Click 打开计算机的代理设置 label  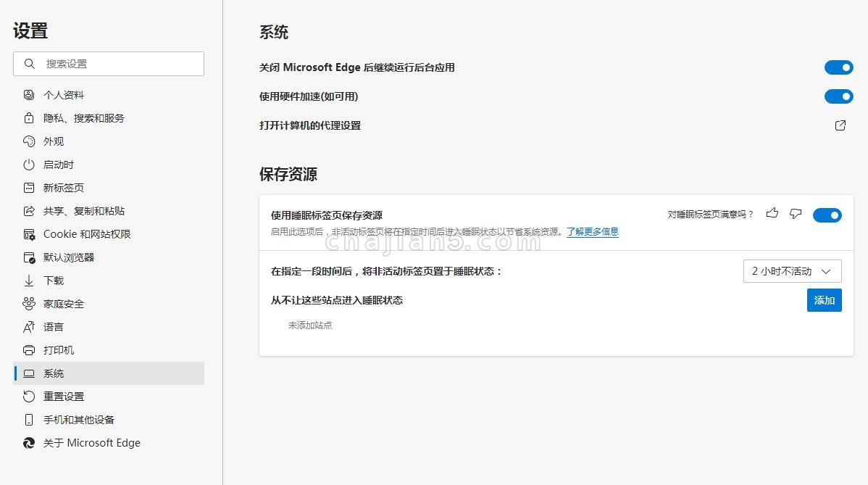tap(310, 125)
